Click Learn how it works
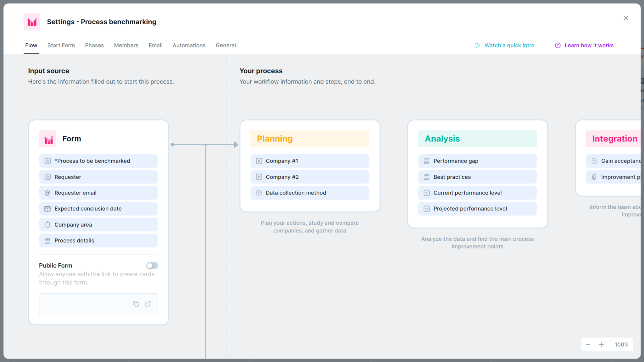Screen dimensions: 644x362 589,45
